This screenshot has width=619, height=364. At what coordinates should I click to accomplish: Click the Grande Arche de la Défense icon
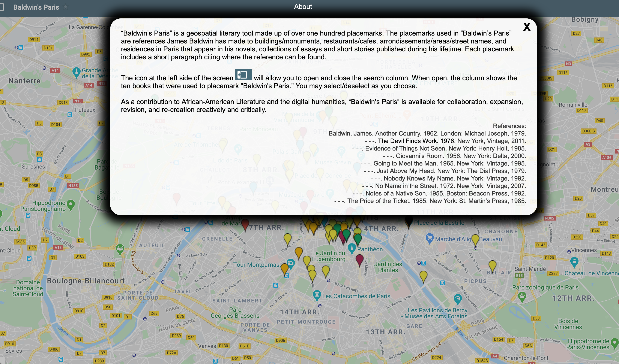[76, 73]
